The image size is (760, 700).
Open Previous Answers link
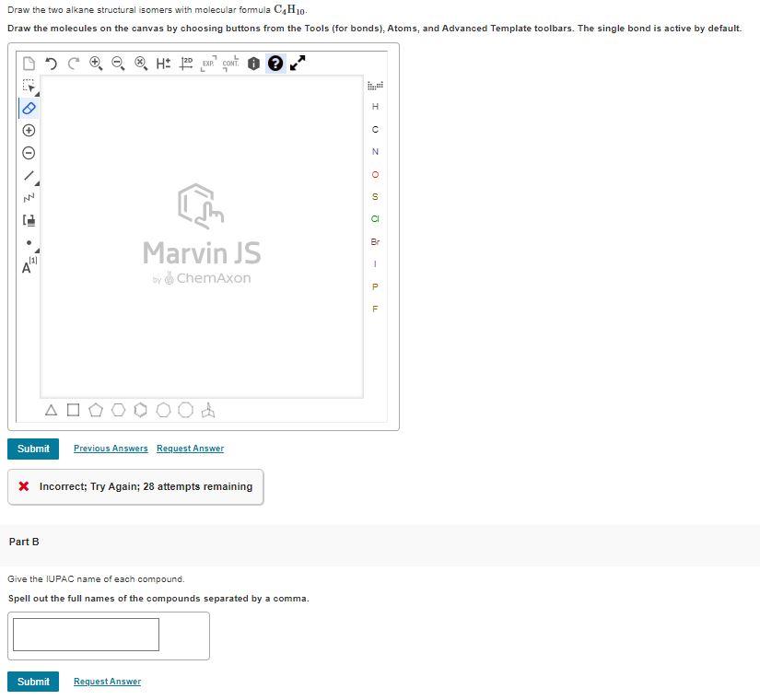pos(111,449)
